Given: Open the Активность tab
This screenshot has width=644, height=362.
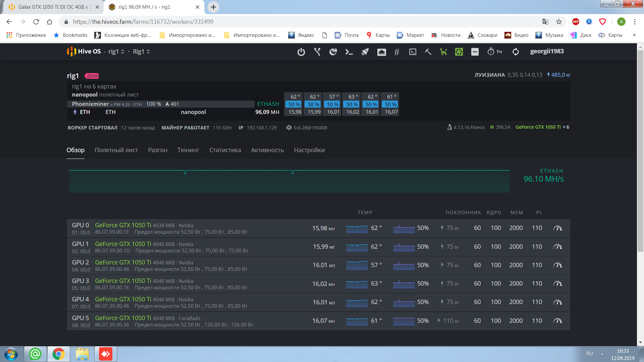Looking at the screenshot, I should coord(267,150).
